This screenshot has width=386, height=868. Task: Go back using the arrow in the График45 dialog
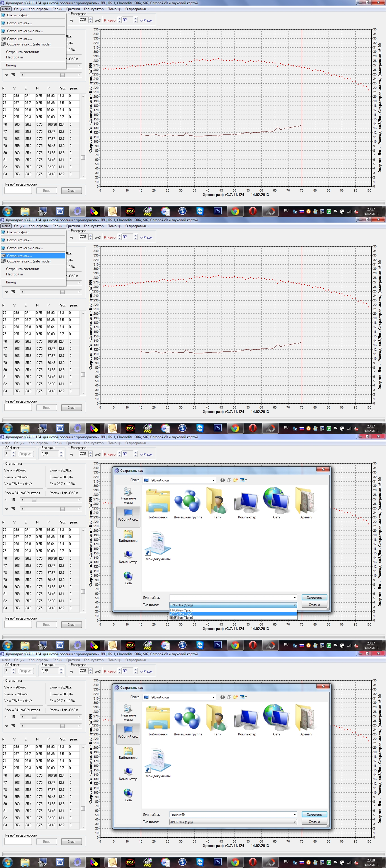click(223, 697)
